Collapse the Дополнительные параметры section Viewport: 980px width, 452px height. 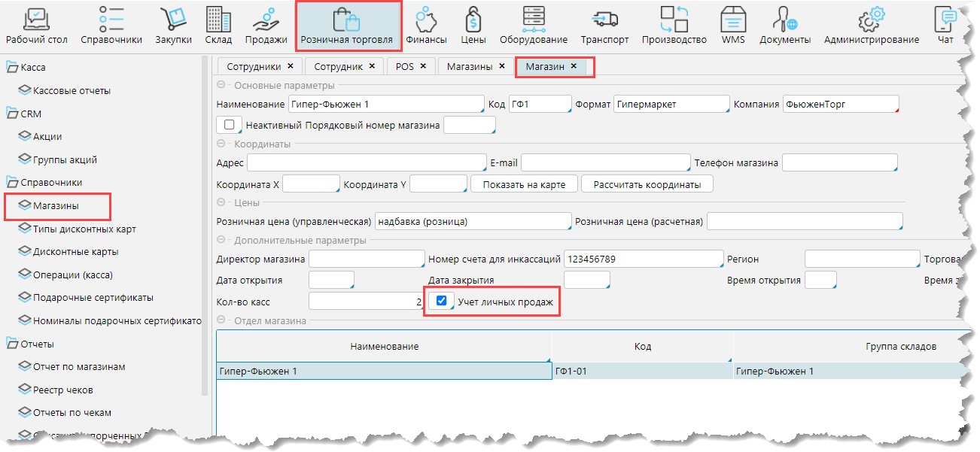click(x=221, y=241)
